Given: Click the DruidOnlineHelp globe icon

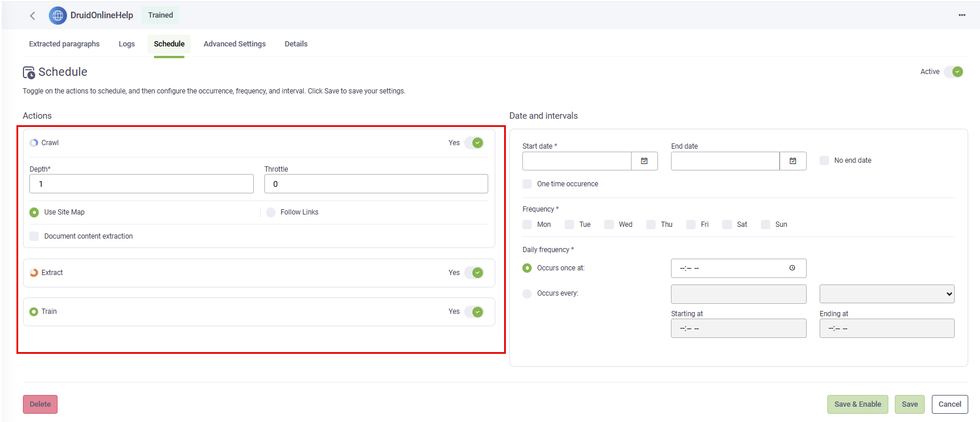Looking at the screenshot, I should (58, 16).
